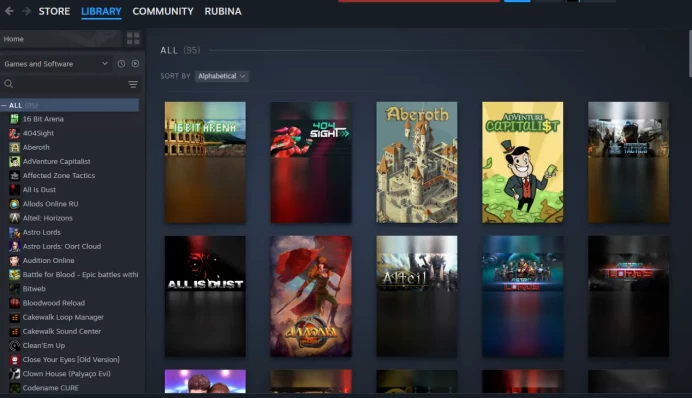Click Audition Online sidebar icon
The image size is (692, 398).
[x=15, y=260]
